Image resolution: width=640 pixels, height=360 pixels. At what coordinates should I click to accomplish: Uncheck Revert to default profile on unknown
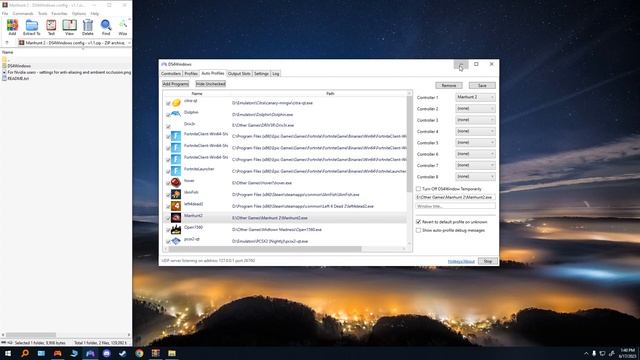tap(418, 222)
